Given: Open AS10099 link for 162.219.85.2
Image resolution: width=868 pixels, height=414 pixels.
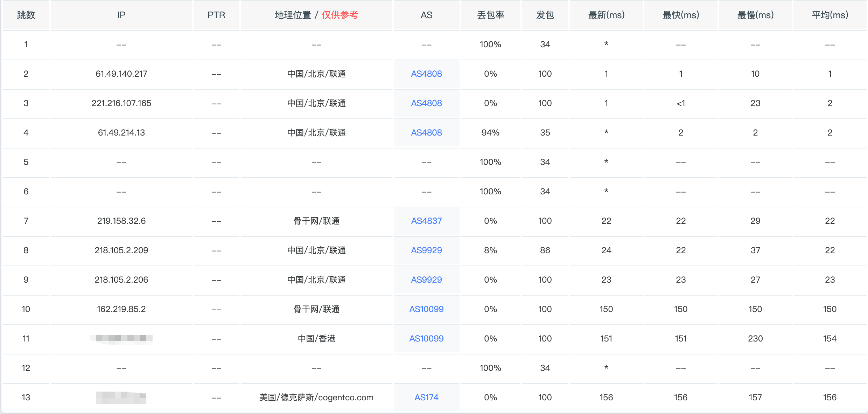Looking at the screenshot, I should 426,309.
